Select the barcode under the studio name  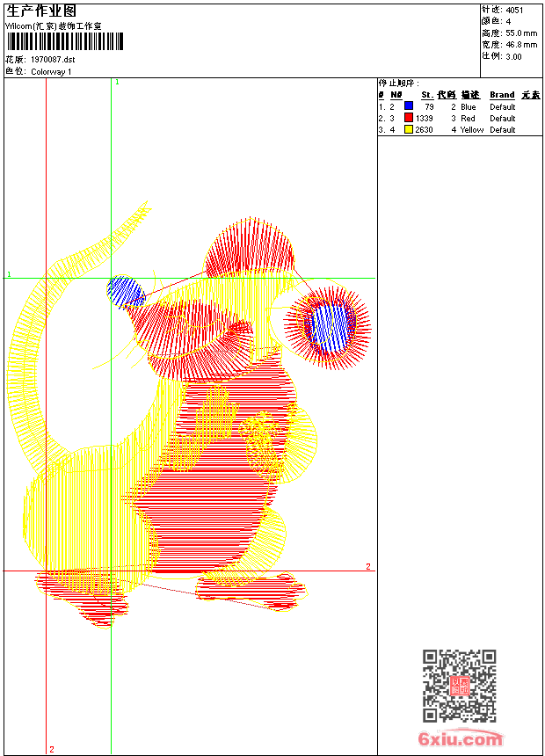pyautogui.click(x=65, y=41)
